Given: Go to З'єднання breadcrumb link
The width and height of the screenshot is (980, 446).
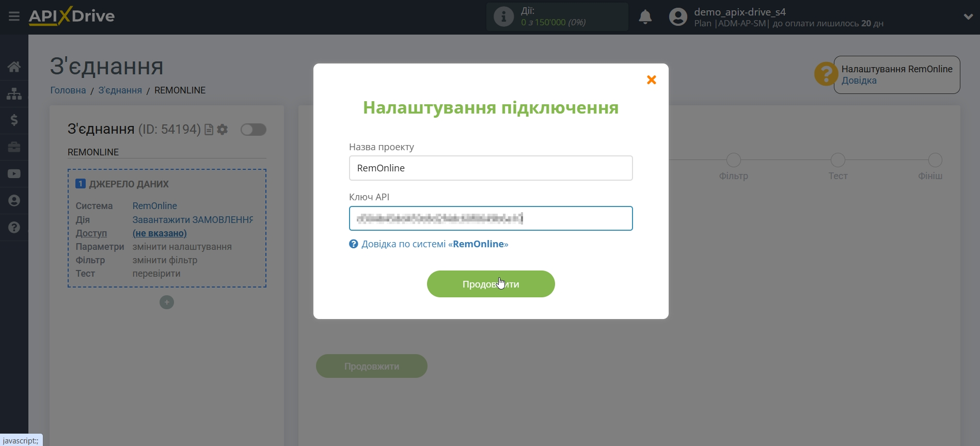Looking at the screenshot, I should point(120,90).
